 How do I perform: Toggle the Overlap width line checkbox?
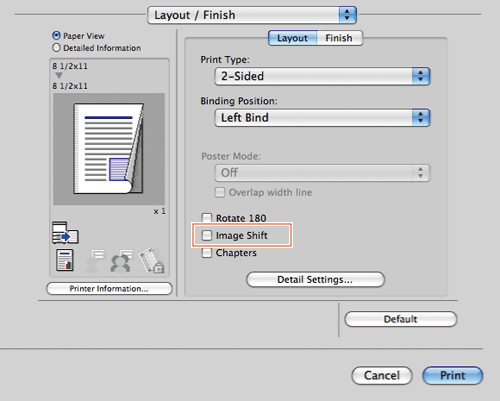220,192
